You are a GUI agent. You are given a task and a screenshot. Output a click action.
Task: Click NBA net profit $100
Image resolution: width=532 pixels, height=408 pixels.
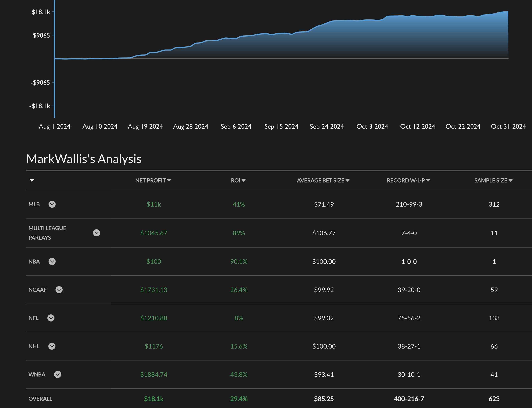point(154,261)
